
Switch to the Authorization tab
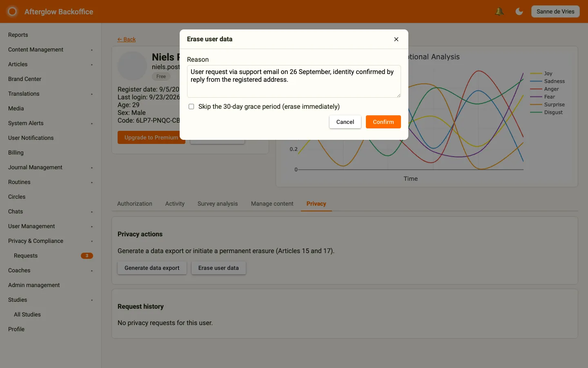coord(135,204)
